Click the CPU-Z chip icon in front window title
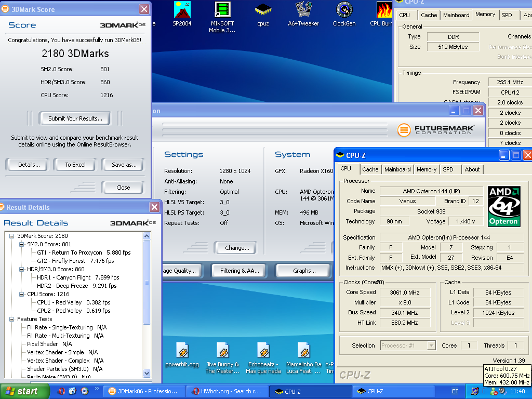532x399 pixels. (x=340, y=155)
